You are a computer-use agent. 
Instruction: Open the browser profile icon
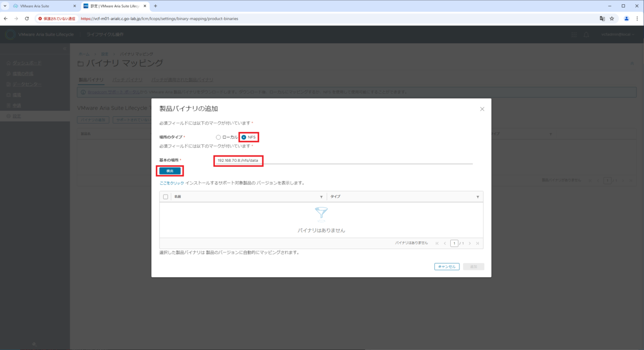click(x=626, y=18)
